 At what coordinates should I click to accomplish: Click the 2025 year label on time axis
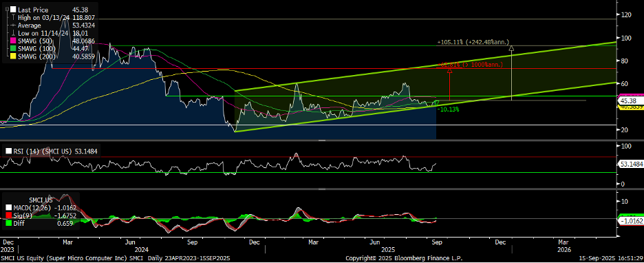coord(388,249)
